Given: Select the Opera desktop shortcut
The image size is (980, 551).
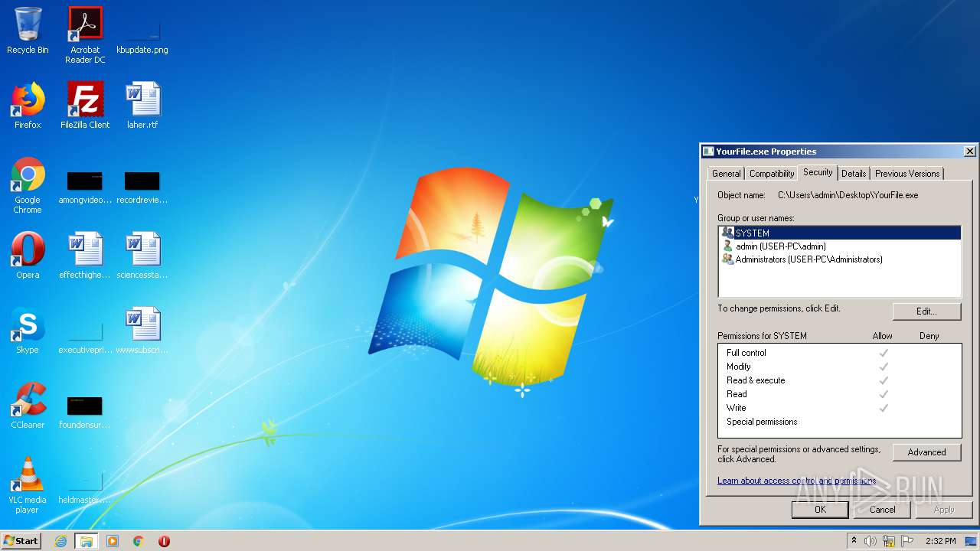Looking at the screenshot, I should pyautogui.click(x=28, y=256).
